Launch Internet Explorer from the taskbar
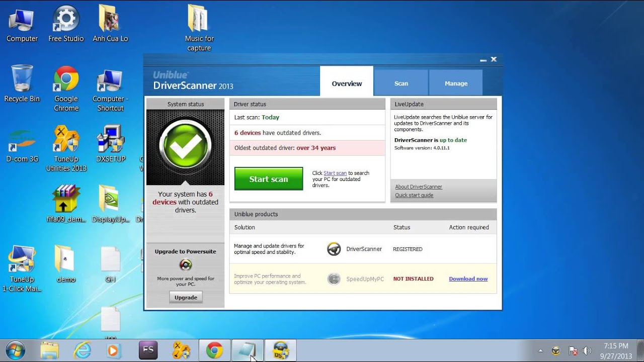Image resolution: width=644 pixels, height=362 pixels. click(82, 350)
